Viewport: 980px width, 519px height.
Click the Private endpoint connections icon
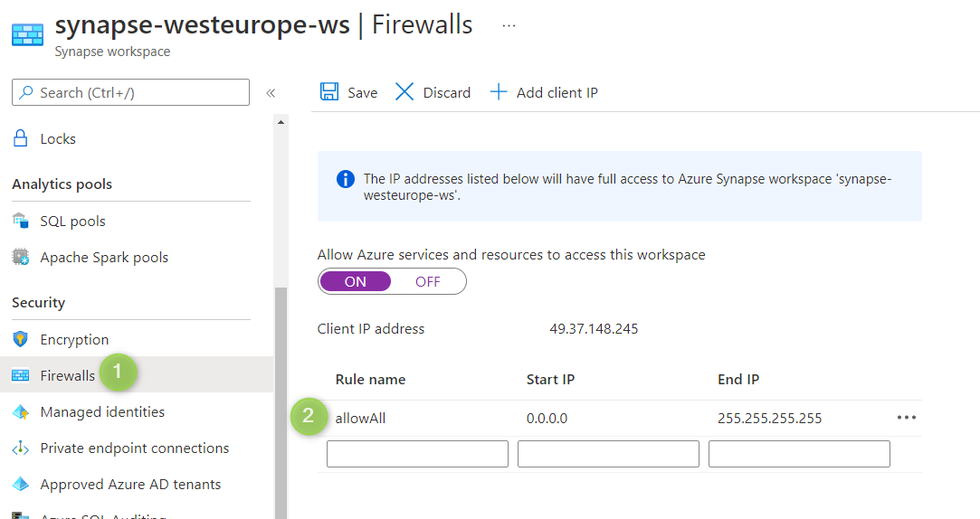click(x=20, y=448)
